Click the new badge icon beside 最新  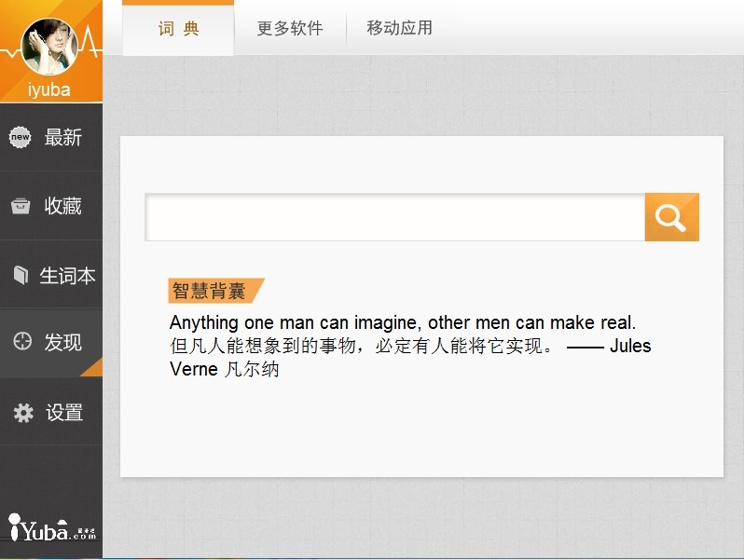pos(21,137)
